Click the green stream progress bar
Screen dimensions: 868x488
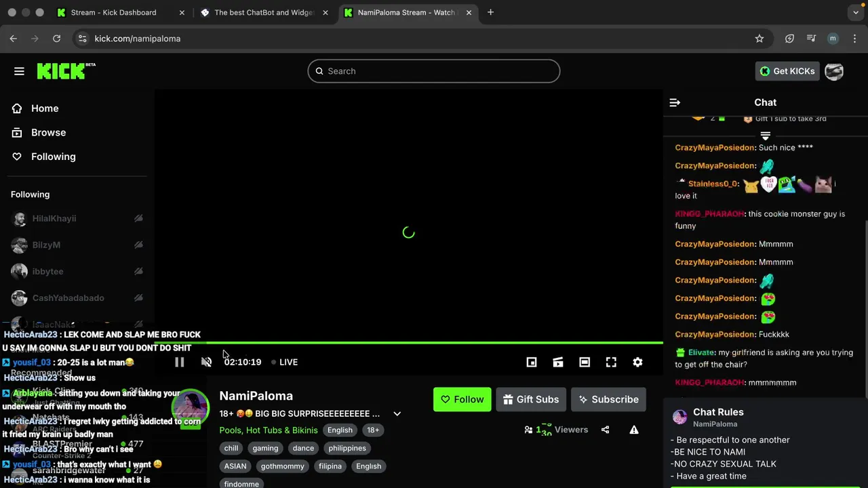(409, 344)
